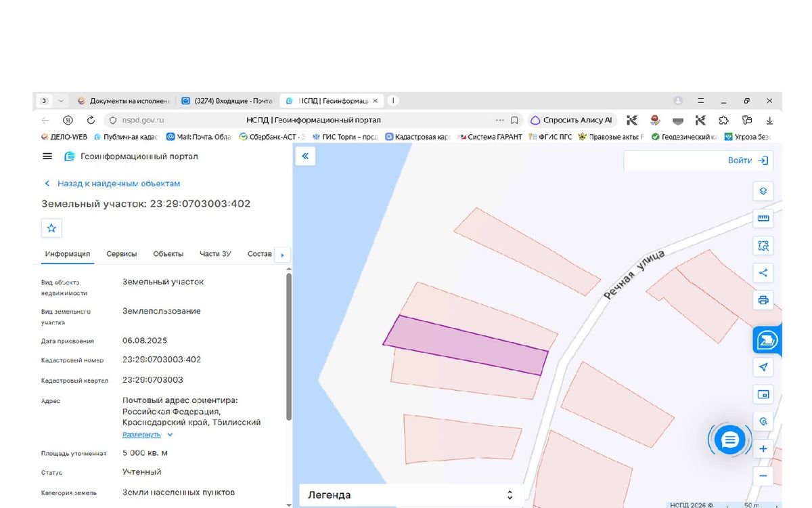Image resolution: width=812 pixels, height=508 pixels.
Task: Switch to the Объекты tab
Action: coord(168,254)
